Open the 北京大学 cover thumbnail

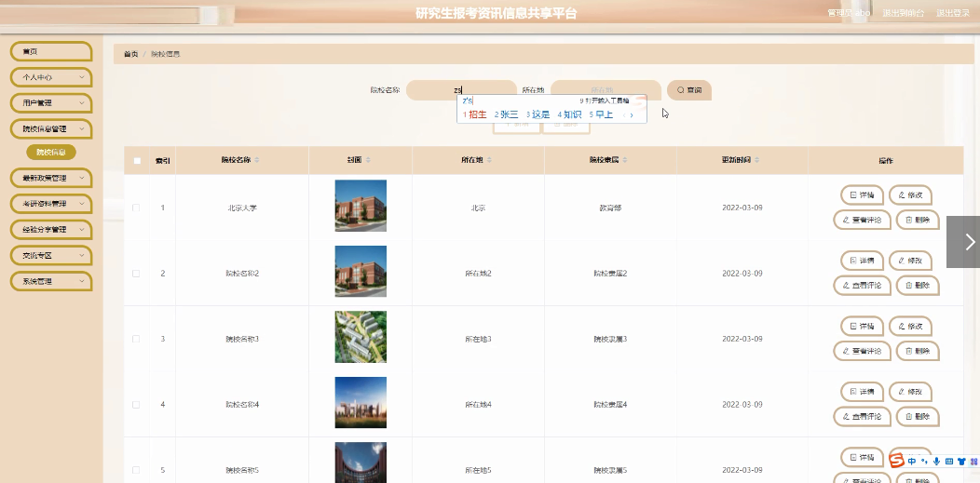point(361,206)
